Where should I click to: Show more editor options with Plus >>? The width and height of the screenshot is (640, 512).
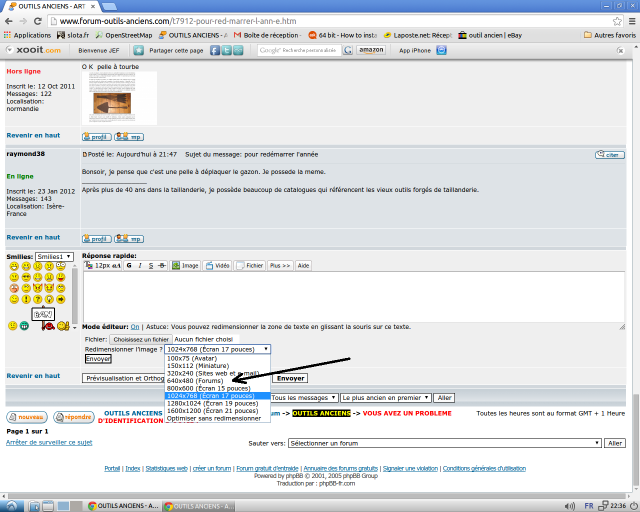280,265
